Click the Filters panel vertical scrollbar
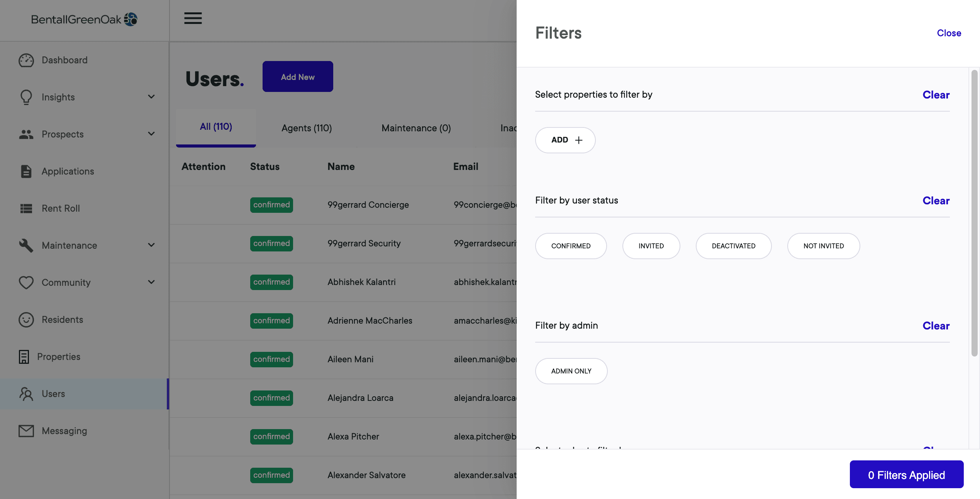 [x=974, y=213]
